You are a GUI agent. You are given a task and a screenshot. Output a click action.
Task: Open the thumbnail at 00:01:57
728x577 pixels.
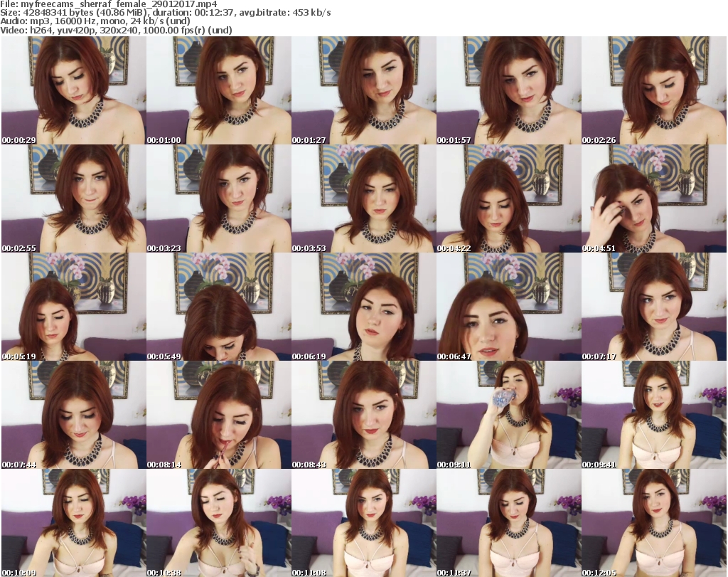(x=509, y=91)
